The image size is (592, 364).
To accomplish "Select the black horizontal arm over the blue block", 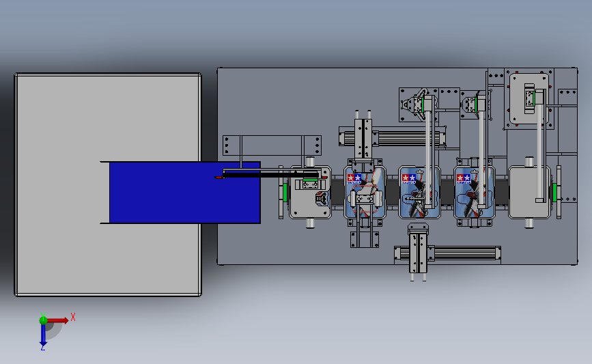I will tap(271, 175).
